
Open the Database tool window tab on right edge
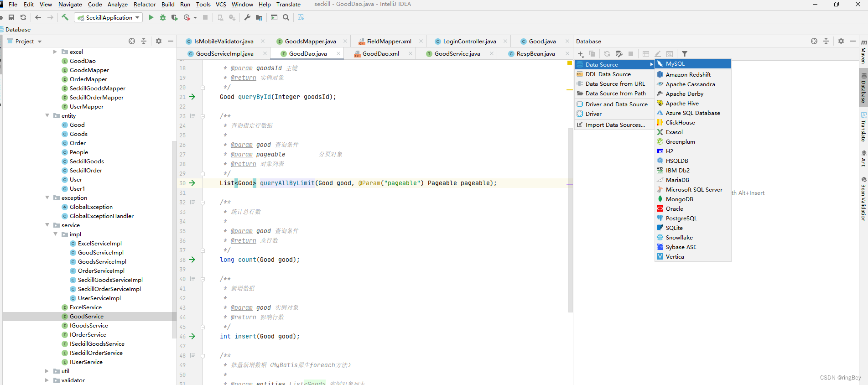pos(863,87)
